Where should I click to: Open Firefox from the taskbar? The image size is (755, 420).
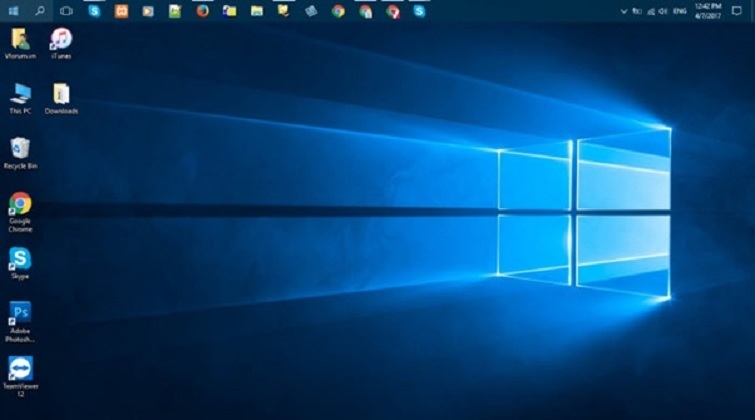click(202, 11)
